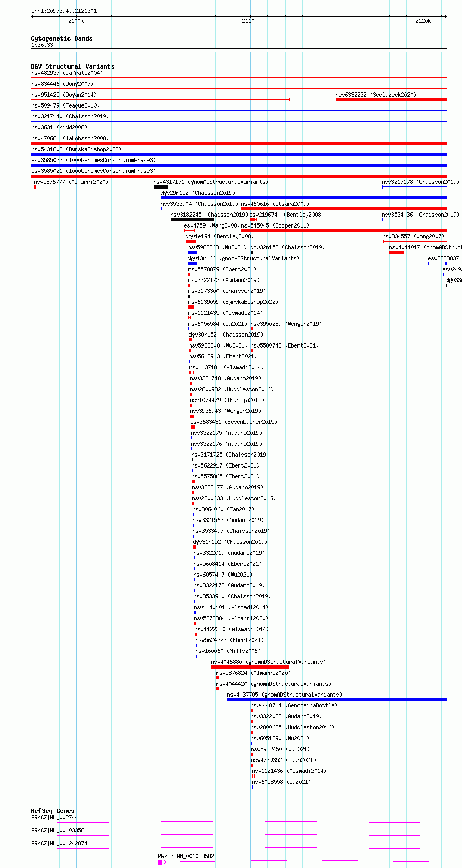Click nsv1074479 (Thareja2015) label
The image size is (462, 868).
(x=227, y=400)
